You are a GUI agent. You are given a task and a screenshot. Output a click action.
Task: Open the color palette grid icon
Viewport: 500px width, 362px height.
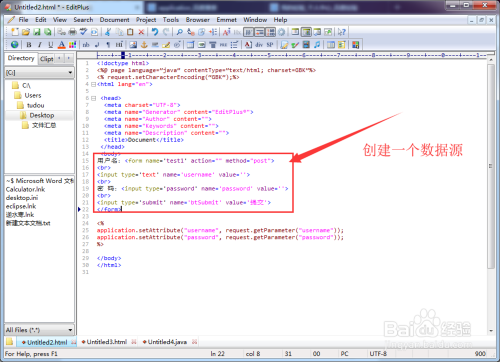pos(72,45)
